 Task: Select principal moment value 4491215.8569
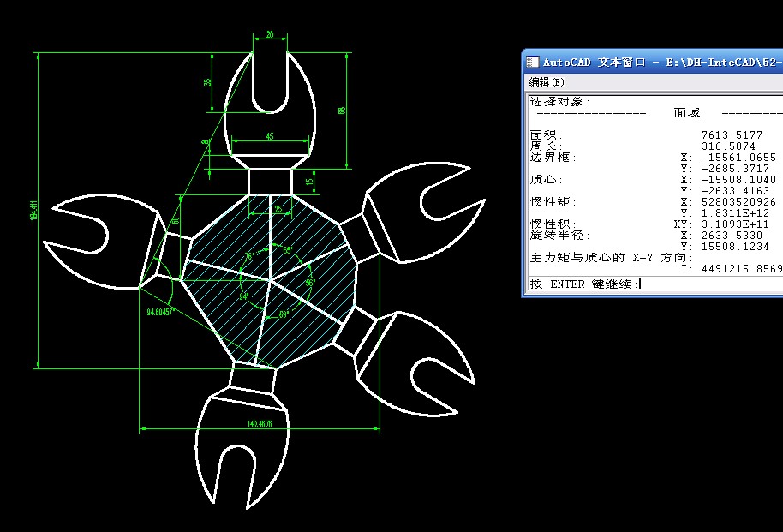click(x=742, y=269)
